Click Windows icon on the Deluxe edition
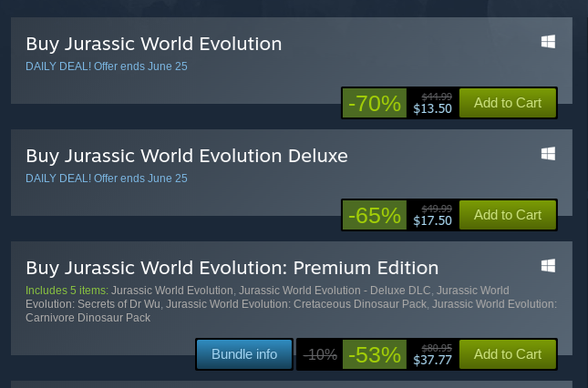This screenshot has width=588, height=388. pos(548,154)
